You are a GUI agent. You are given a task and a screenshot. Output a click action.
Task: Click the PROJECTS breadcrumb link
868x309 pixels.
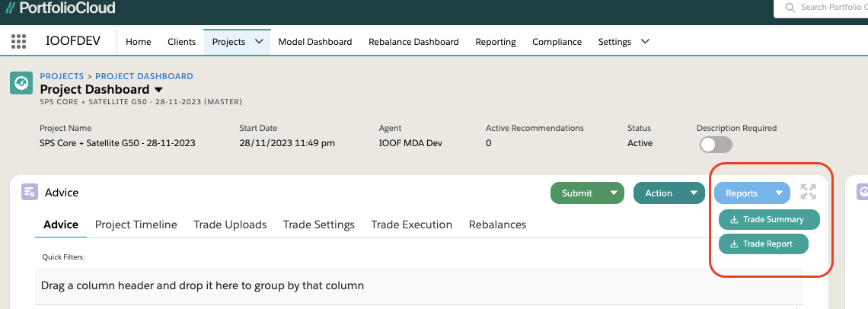point(62,76)
